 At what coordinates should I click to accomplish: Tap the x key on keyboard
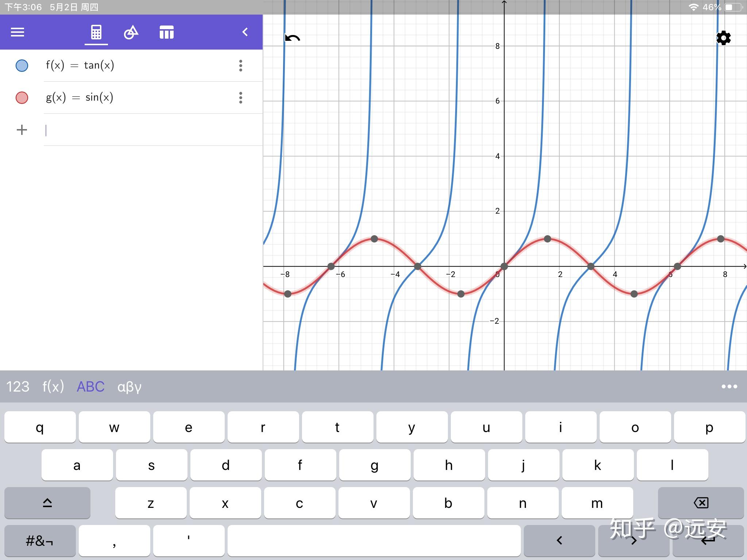pos(225,503)
